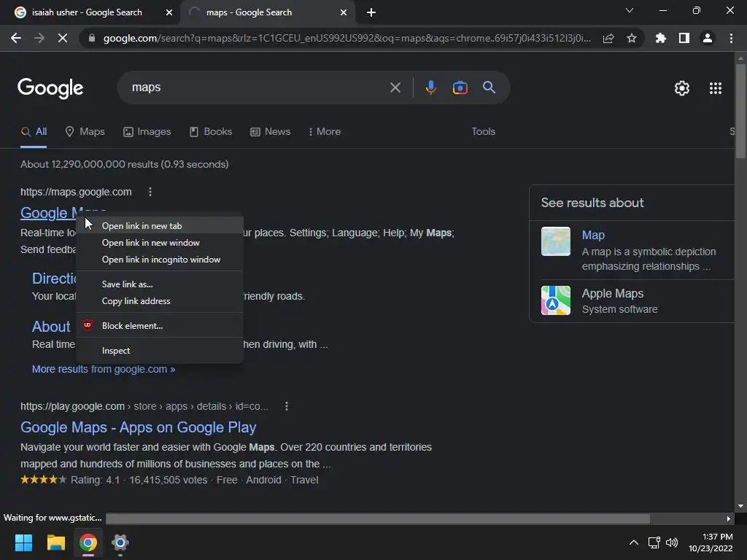Open the Map result in the side panel

(592, 235)
